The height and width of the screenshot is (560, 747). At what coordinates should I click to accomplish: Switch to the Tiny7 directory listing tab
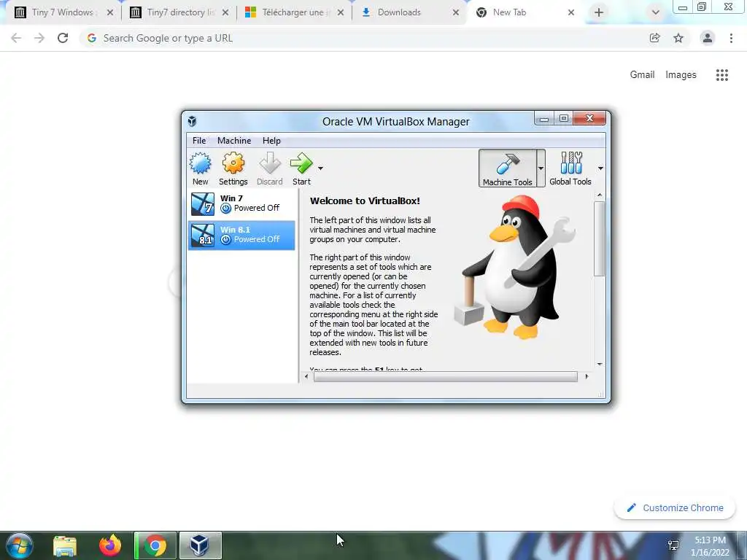(x=179, y=12)
